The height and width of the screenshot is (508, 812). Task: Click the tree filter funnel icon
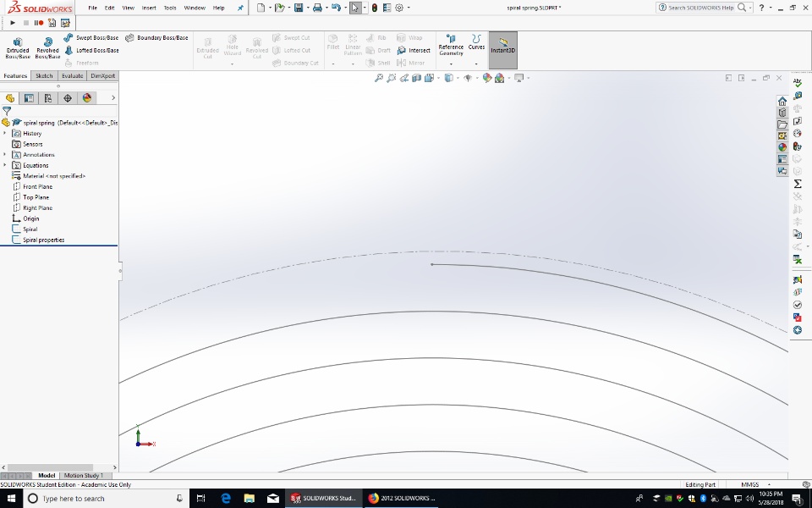coord(7,111)
